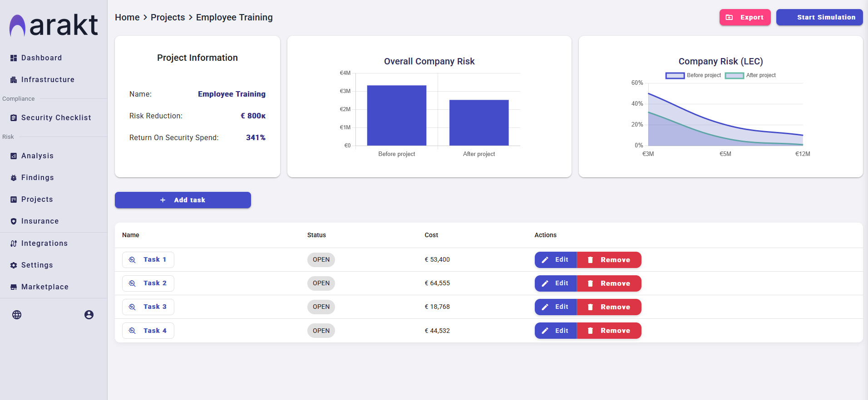This screenshot has width=868, height=400.
Task: Click the Settings gear icon
Action: click(x=14, y=265)
